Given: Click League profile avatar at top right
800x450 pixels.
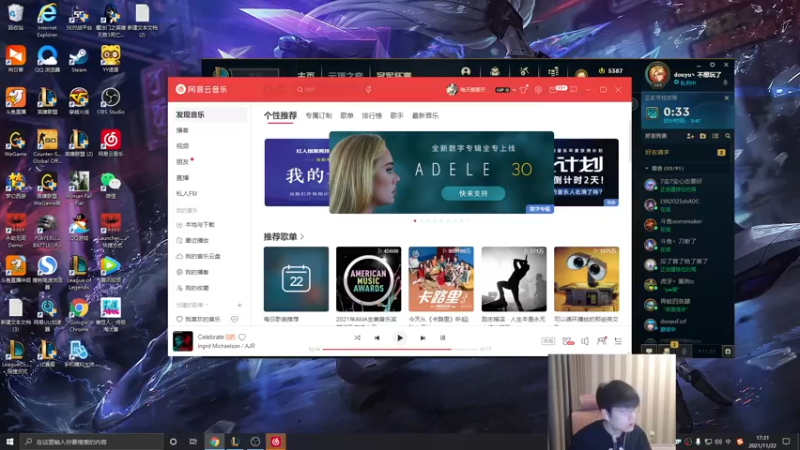Looking at the screenshot, I should 657,74.
